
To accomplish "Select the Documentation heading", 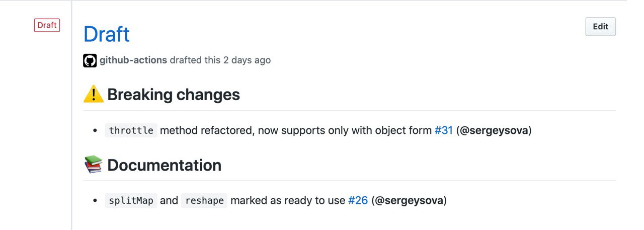I will [165, 165].
